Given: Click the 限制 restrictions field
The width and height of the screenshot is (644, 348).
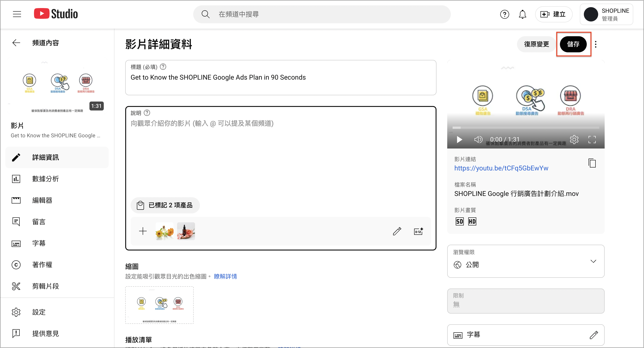Looking at the screenshot, I should point(526,301).
